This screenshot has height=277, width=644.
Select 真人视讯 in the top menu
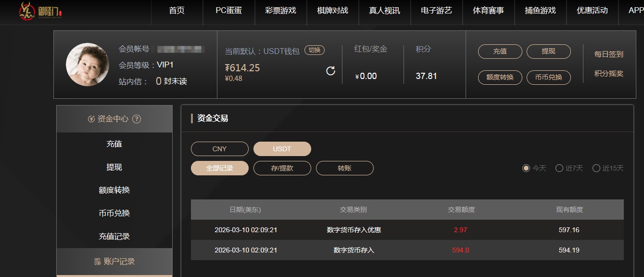pos(385,11)
